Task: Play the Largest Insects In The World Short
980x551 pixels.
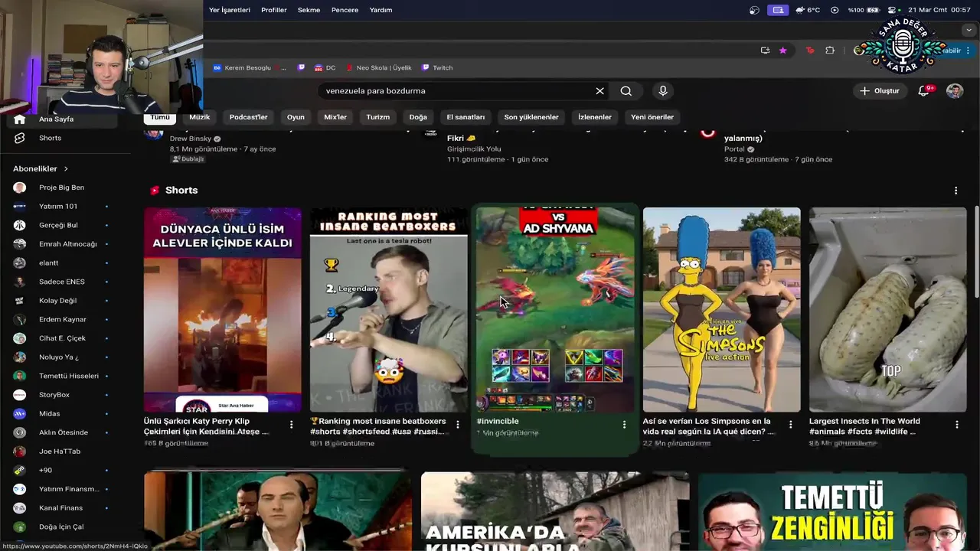Action: pos(888,310)
